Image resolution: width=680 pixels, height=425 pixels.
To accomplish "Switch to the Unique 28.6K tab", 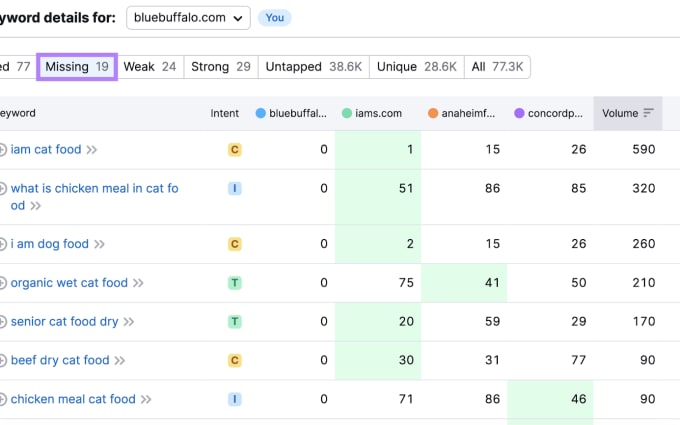I will pos(417,67).
